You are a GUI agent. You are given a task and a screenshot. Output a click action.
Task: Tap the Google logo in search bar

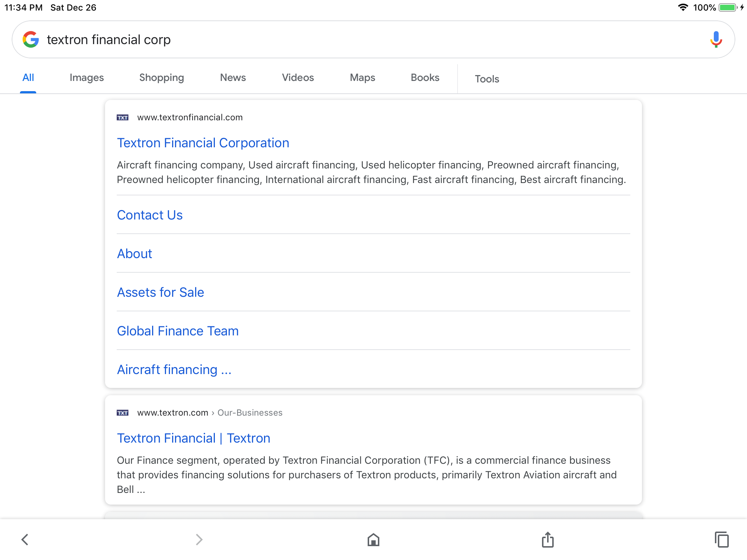coord(31,39)
